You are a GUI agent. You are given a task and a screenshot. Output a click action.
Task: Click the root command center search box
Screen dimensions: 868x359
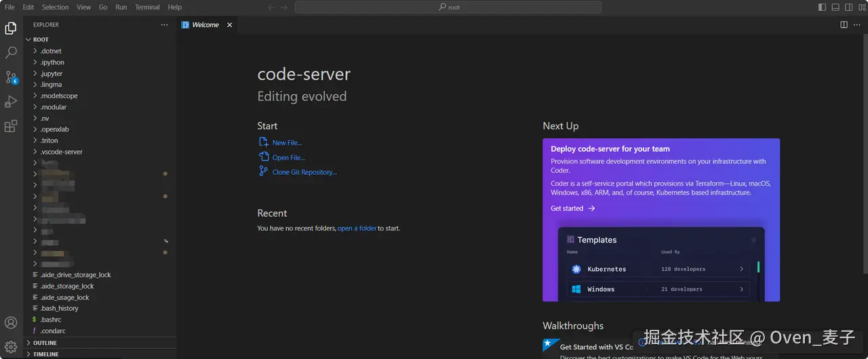[x=448, y=7]
